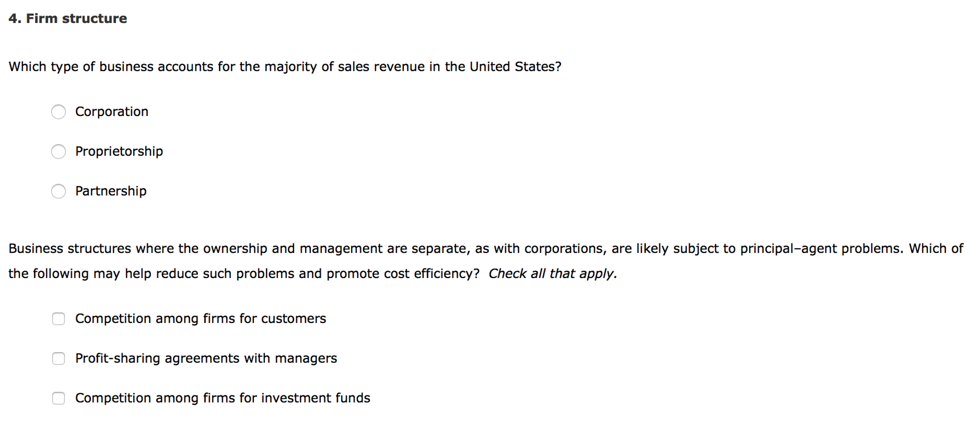
Task: Click the Profit-sharing agreements label
Action: coord(206,358)
